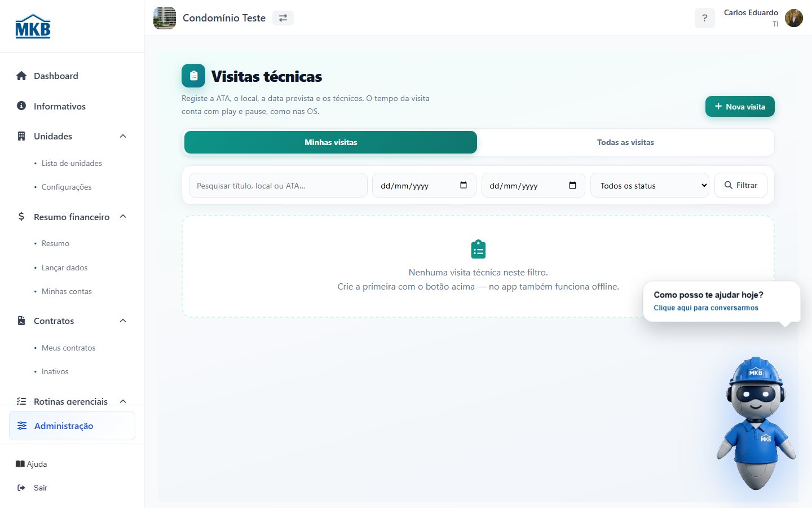The image size is (812, 508).
Task: Click the Sair logout icon
Action: point(21,488)
